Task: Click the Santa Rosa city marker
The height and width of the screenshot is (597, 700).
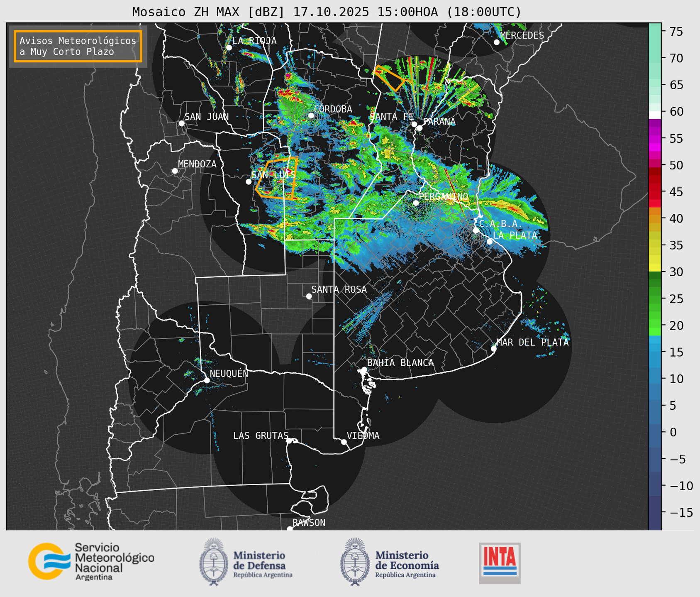Action: pos(309,296)
